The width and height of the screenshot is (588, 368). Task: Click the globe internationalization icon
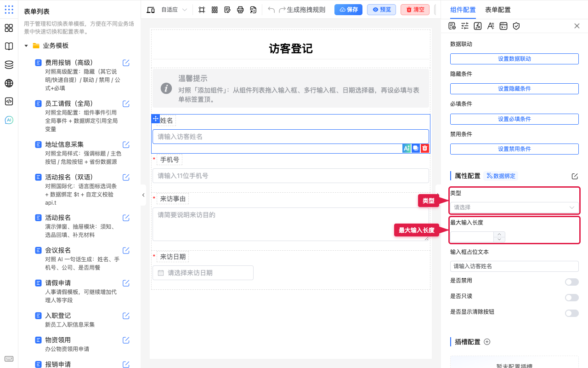pos(9,83)
